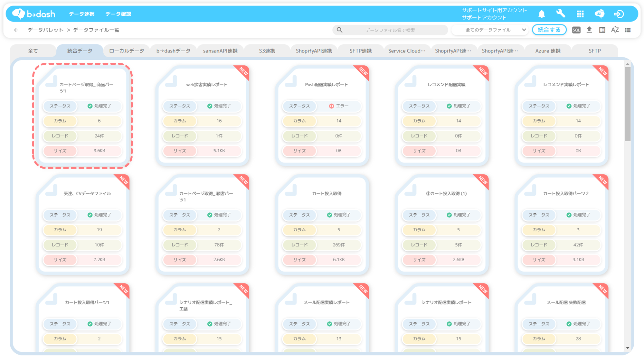Select the 統合データ tab

click(x=80, y=51)
